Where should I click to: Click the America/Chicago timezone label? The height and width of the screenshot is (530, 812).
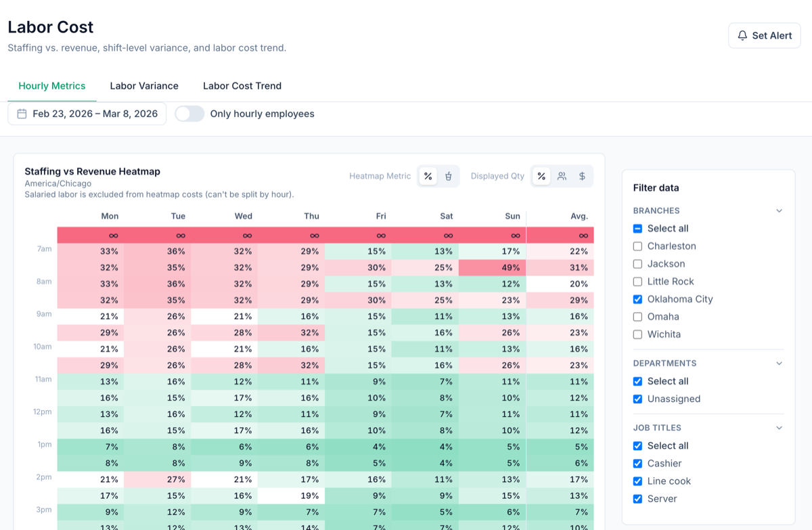(58, 183)
